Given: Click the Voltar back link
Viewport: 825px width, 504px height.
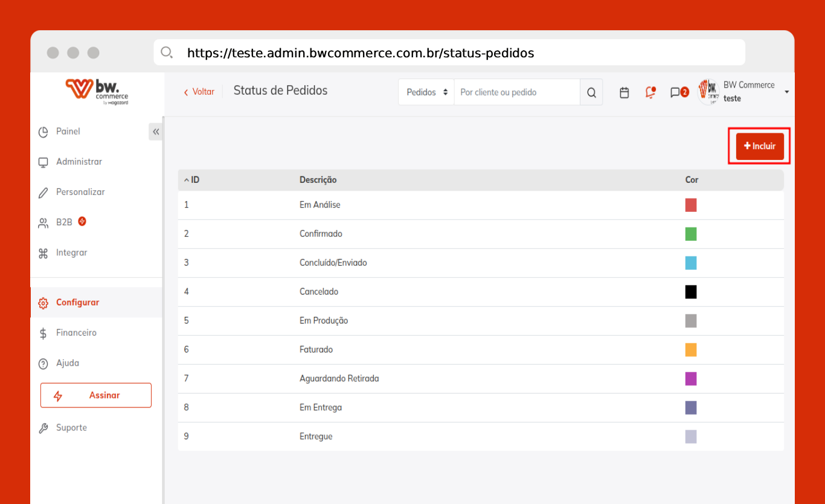Looking at the screenshot, I should (x=199, y=92).
